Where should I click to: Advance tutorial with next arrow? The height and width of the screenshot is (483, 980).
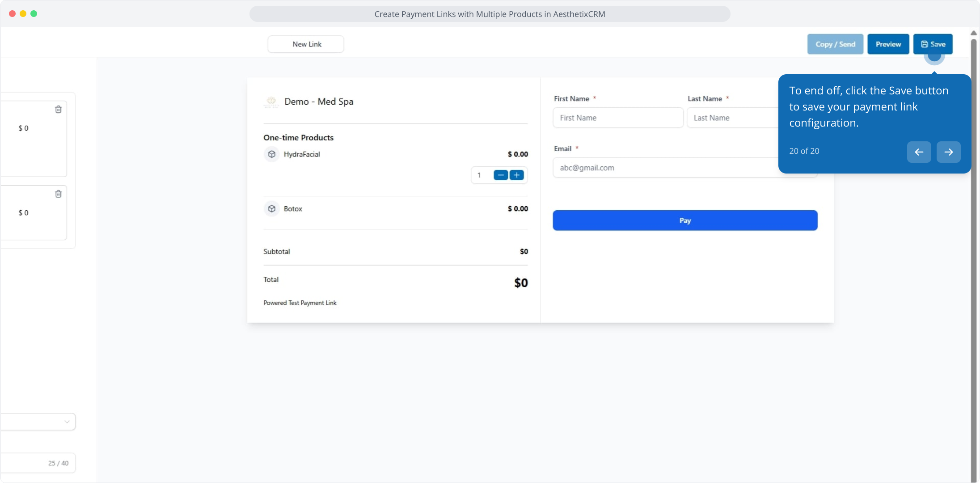point(948,152)
